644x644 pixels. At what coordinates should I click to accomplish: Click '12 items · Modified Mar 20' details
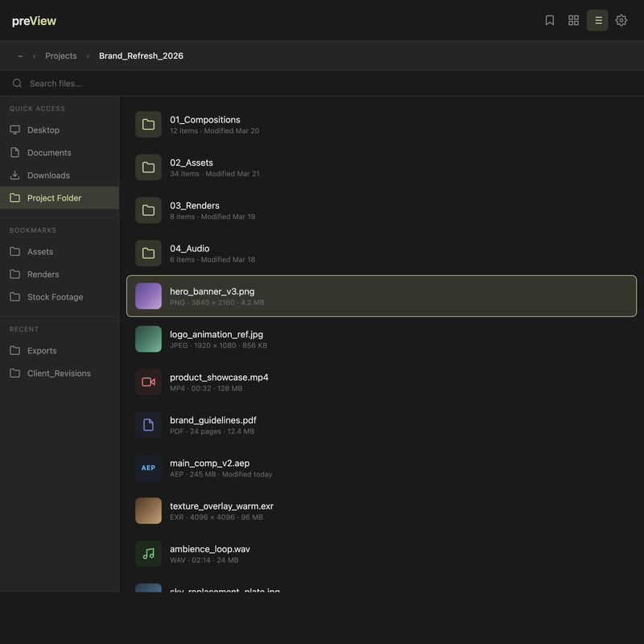coord(214,131)
